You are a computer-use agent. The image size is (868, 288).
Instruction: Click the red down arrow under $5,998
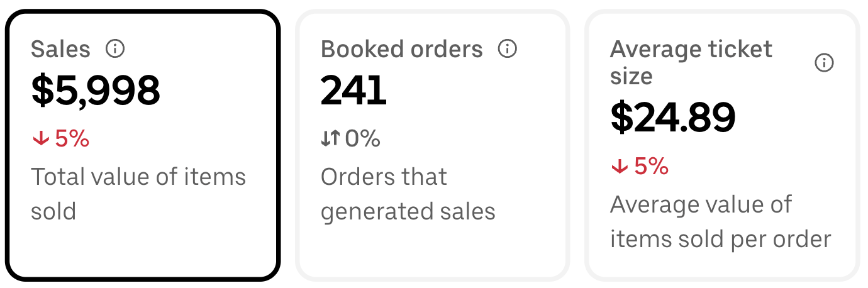[x=41, y=139]
